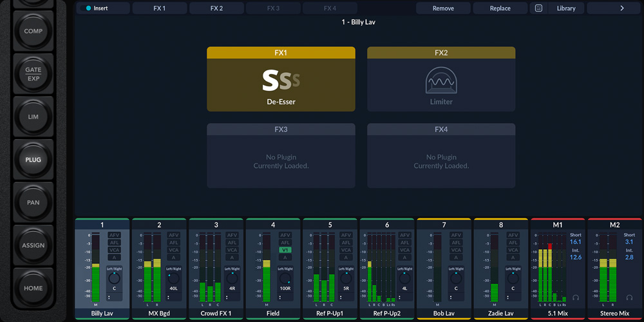Click the Stereo Mix channel name
644x322 pixels.
click(x=615, y=314)
